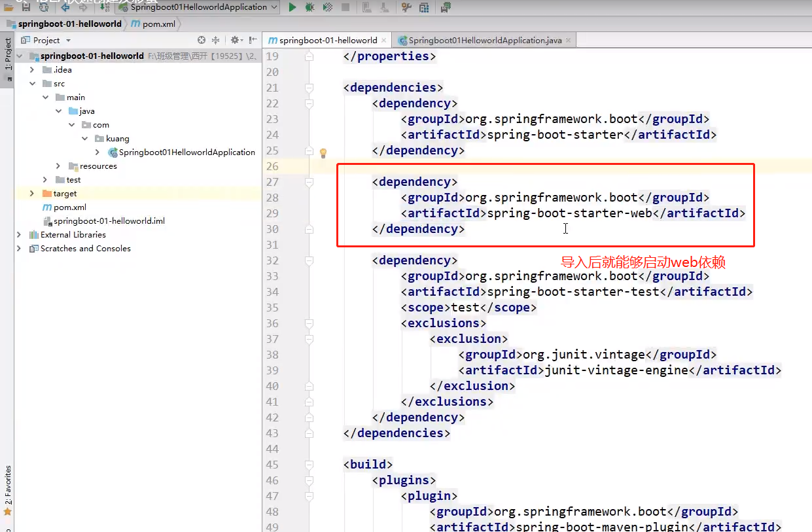This screenshot has height=532, width=812.
Task: Fold the dependencies block at line 21
Action: (x=309, y=88)
